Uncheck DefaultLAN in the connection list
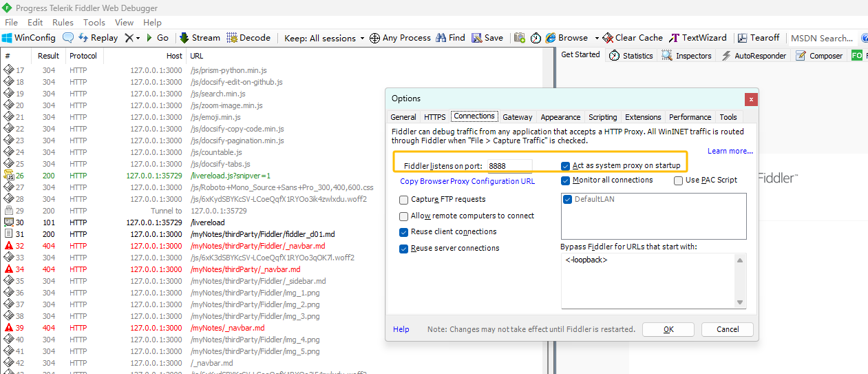Viewport: 868px width, 374px height. (x=568, y=200)
